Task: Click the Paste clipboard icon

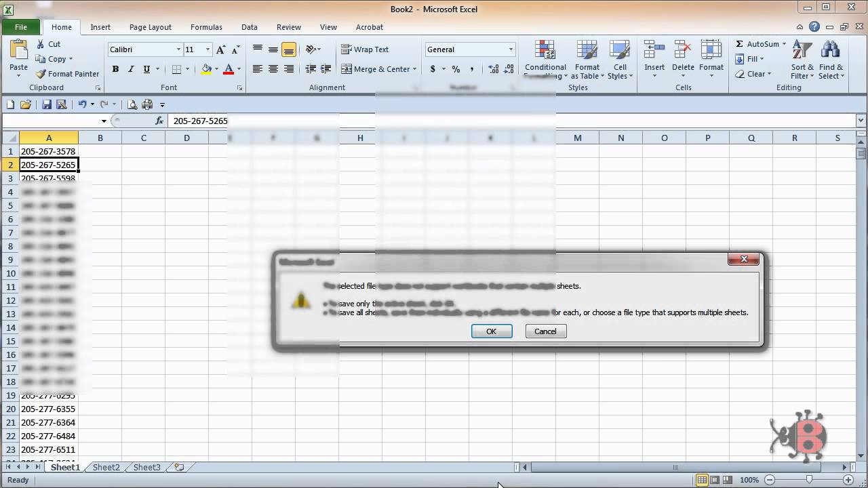Action: coord(18,49)
